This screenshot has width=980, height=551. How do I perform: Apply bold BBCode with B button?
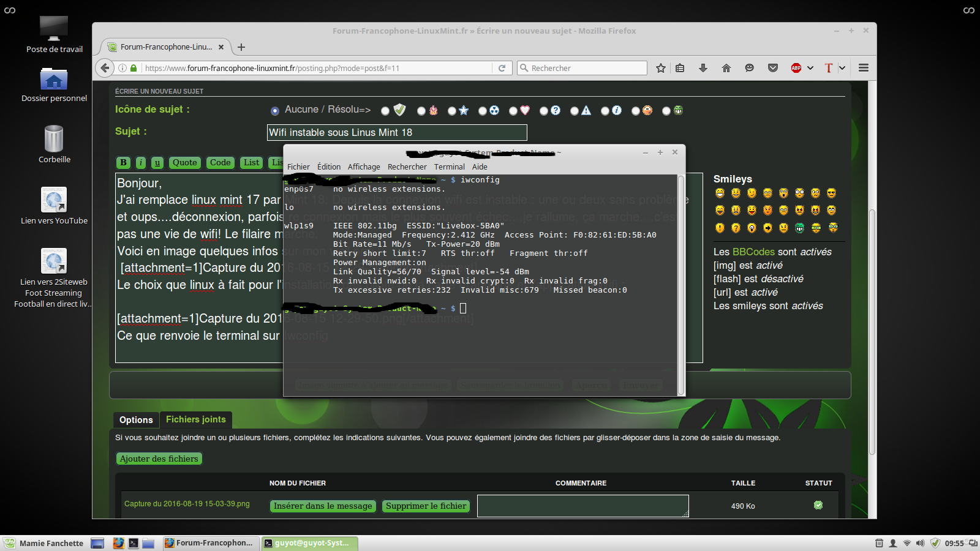click(124, 162)
